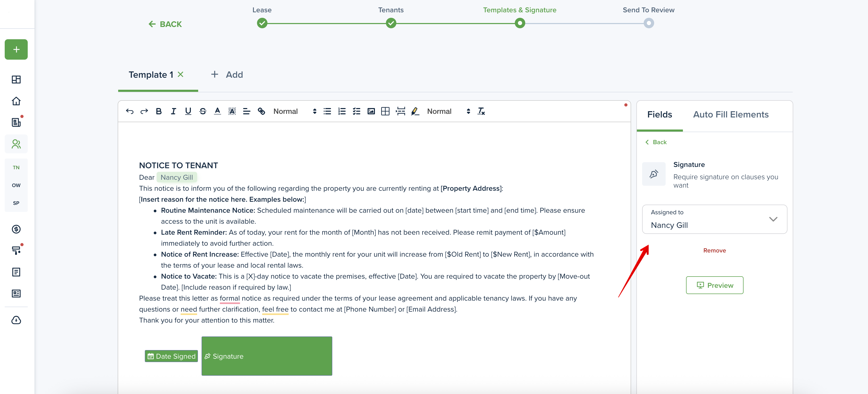Switch to Auto Fill Elements tab
The height and width of the screenshot is (394, 868).
coord(730,115)
